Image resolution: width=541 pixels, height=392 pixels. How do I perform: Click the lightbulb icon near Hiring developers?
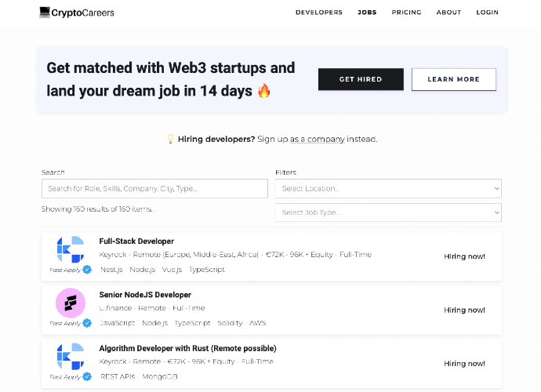[170, 139]
